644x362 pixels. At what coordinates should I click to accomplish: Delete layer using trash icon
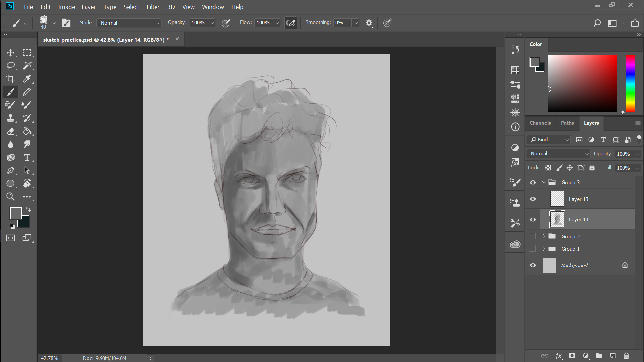[x=626, y=356]
